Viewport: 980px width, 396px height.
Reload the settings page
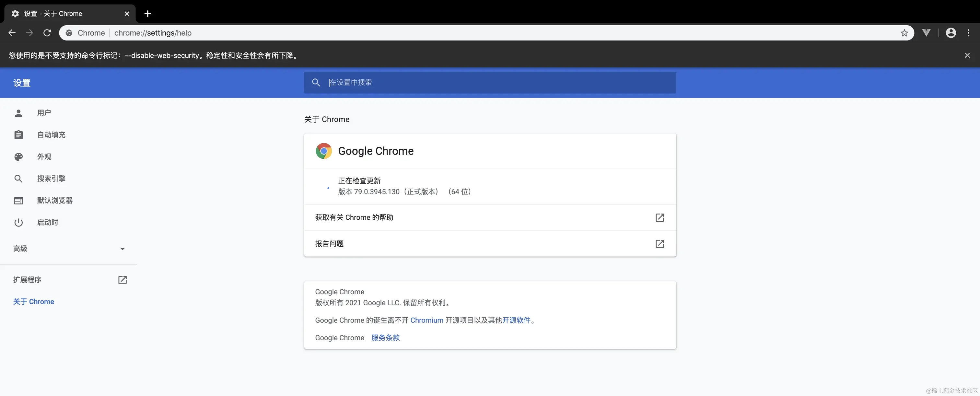point(47,33)
